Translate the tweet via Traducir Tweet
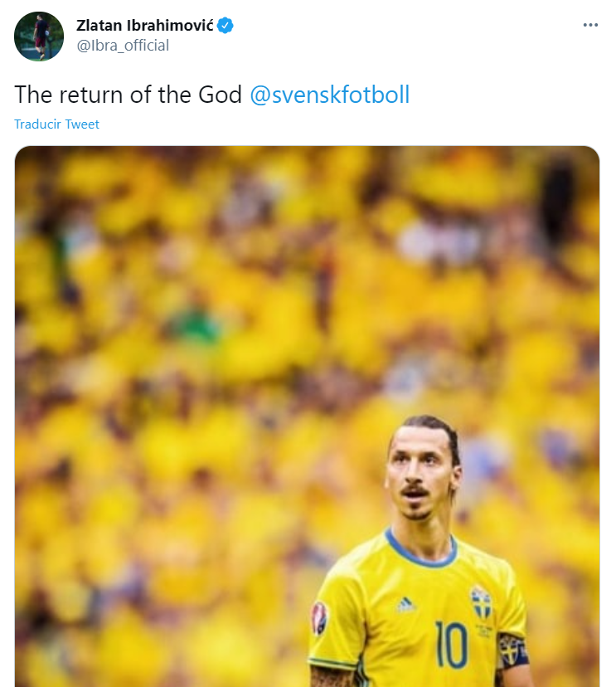The image size is (616, 687). 56,124
